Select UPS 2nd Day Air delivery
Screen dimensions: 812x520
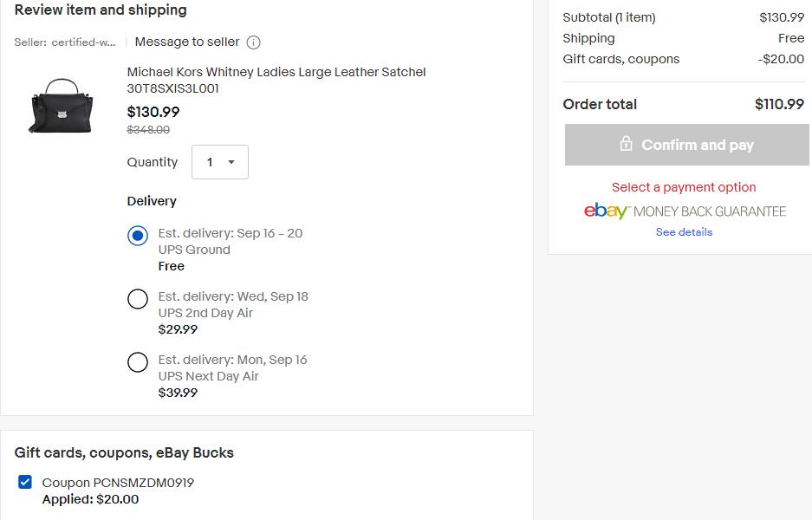click(138, 299)
